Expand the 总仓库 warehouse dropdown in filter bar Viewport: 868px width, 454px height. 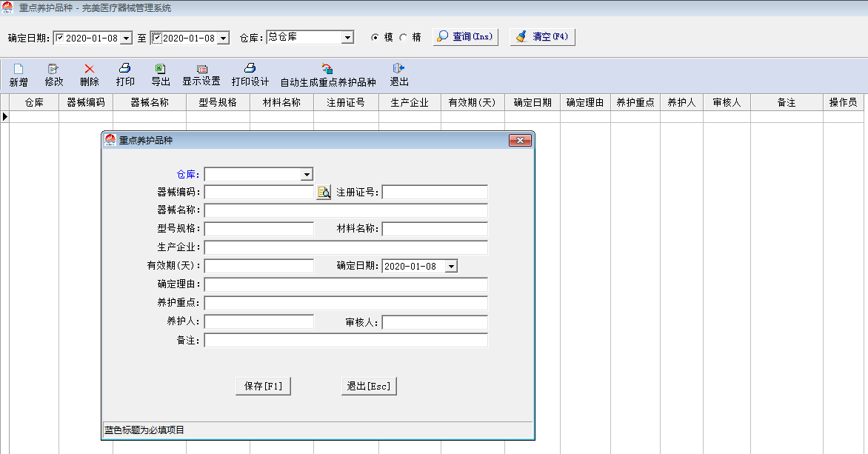click(347, 38)
